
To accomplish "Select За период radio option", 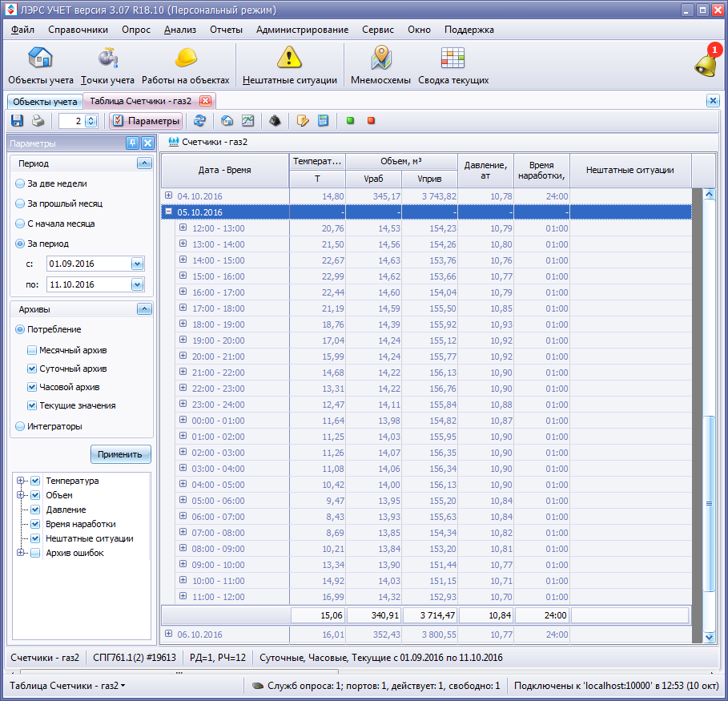I will click(20, 244).
